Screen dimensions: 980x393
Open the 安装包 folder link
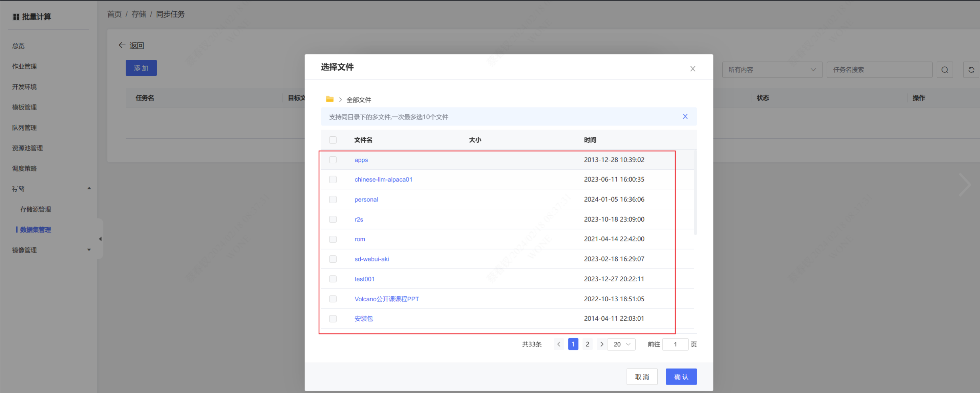(x=364, y=319)
